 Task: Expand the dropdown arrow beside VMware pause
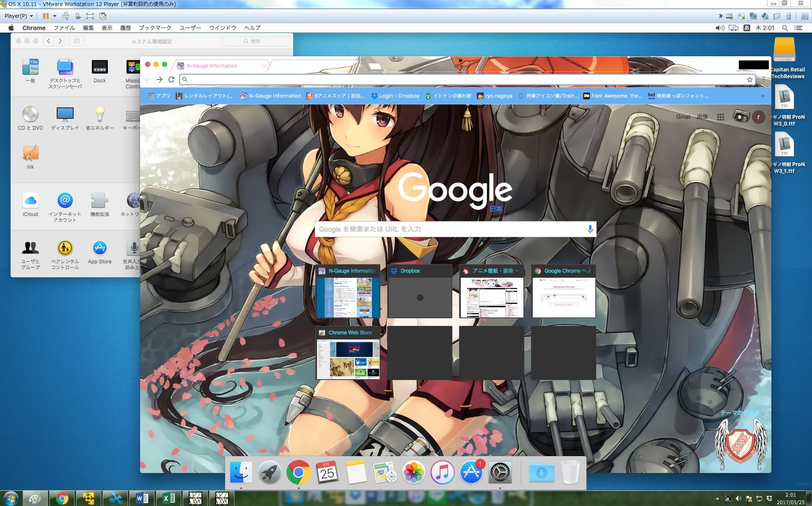click(x=55, y=16)
